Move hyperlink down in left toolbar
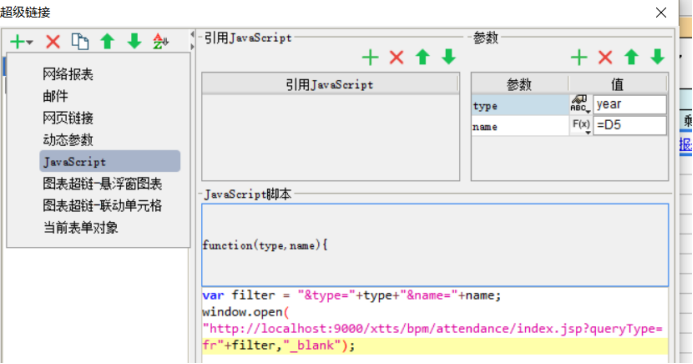 (134, 42)
